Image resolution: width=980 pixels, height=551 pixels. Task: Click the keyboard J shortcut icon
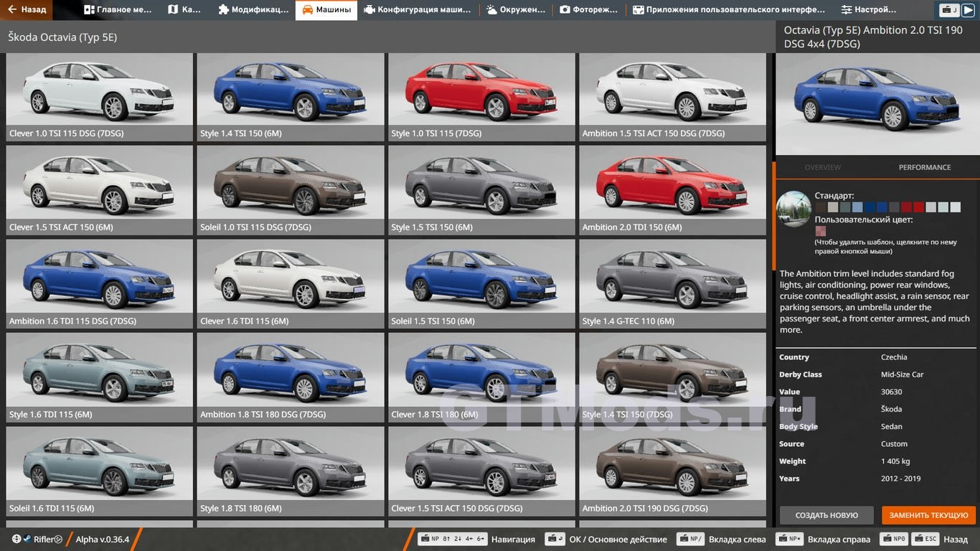point(949,10)
